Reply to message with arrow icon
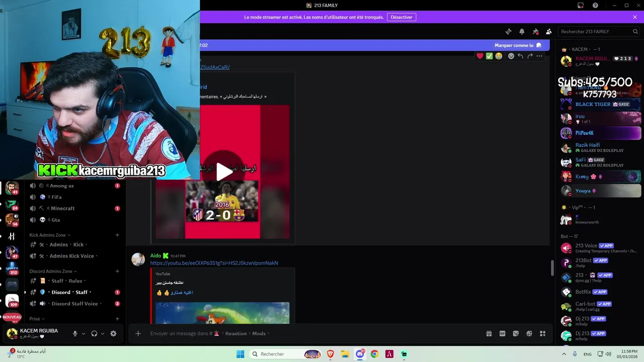Viewport: 644px width, 362px height. pyautogui.click(x=520, y=56)
